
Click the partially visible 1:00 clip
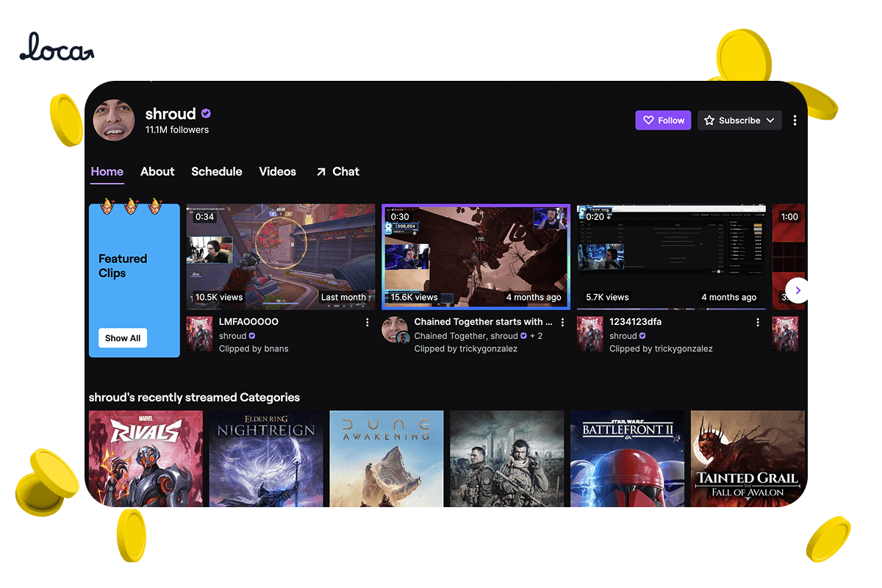coord(789,257)
